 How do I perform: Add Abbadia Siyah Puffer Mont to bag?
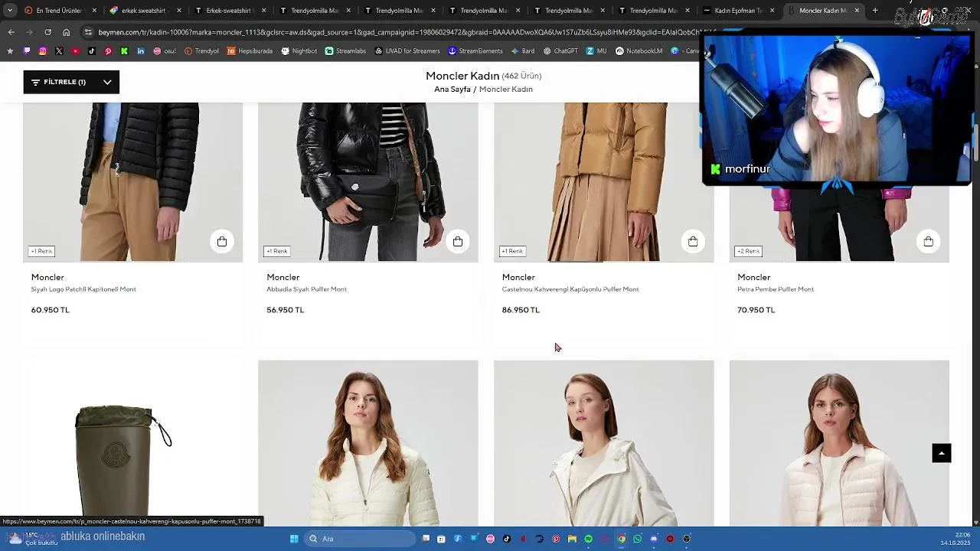pyautogui.click(x=458, y=242)
